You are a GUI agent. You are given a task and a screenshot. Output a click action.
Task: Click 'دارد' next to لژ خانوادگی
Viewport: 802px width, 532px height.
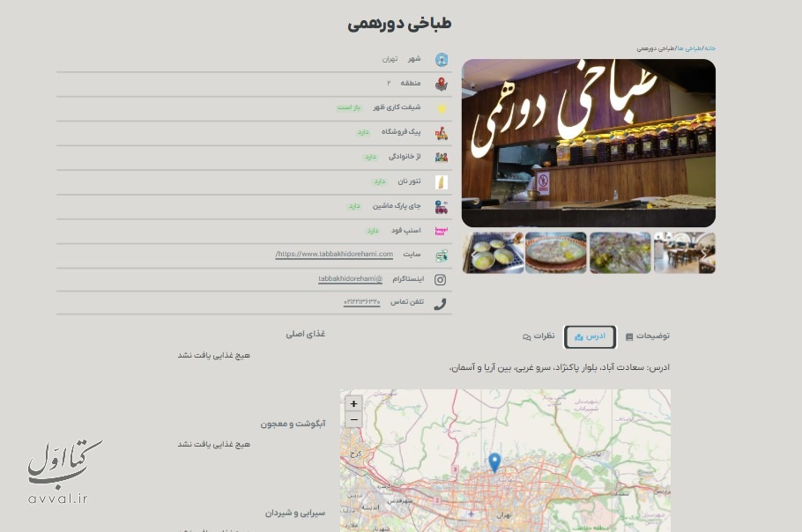coord(370,157)
